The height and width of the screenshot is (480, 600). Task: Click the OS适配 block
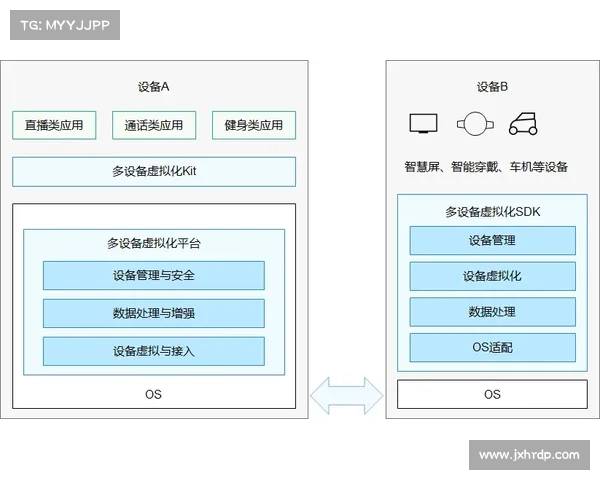[492, 347]
